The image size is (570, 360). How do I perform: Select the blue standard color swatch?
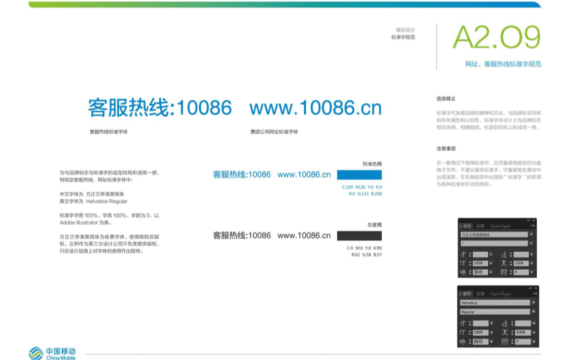pos(359,175)
